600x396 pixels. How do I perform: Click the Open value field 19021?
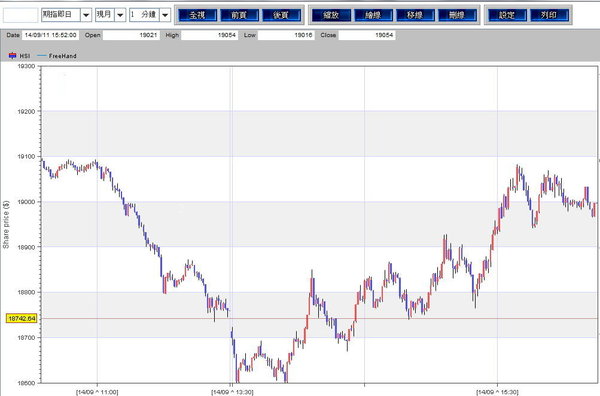[x=131, y=35]
